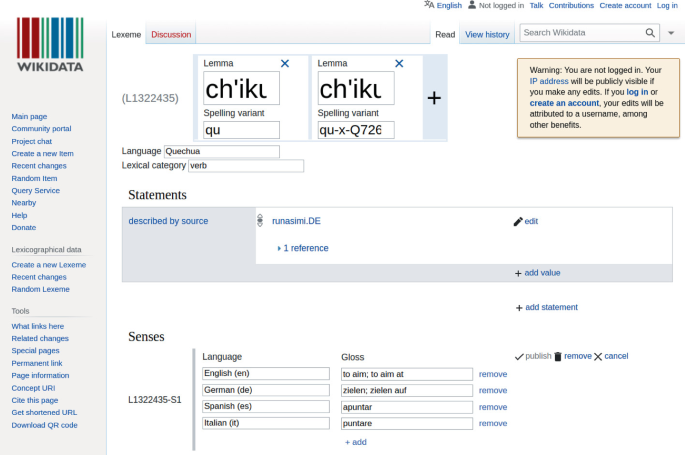Delete the sense using the trash icon

point(558,356)
